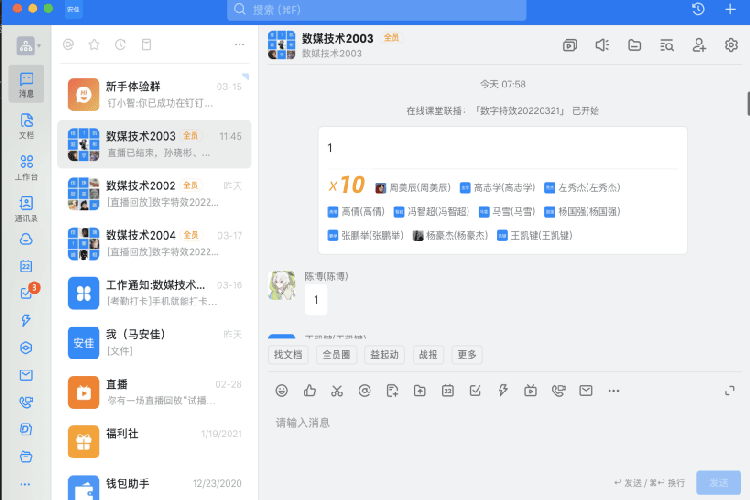Open the 数媒技术2002 group conversation
The height and width of the screenshot is (500, 750).
point(154,194)
